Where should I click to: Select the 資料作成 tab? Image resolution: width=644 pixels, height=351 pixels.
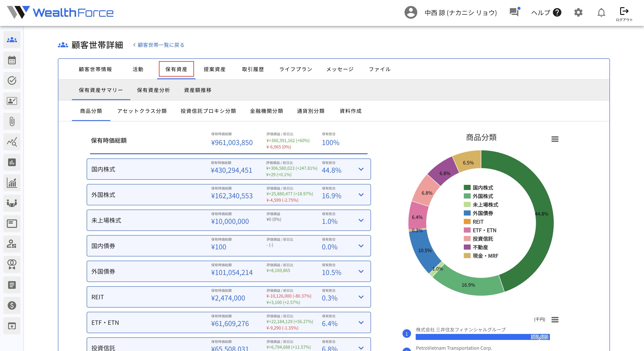(351, 111)
